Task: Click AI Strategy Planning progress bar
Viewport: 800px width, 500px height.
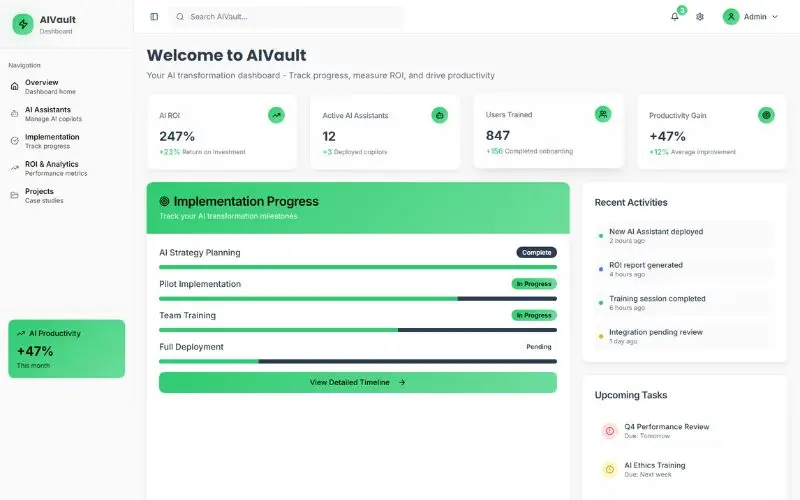Action: (358, 267)
